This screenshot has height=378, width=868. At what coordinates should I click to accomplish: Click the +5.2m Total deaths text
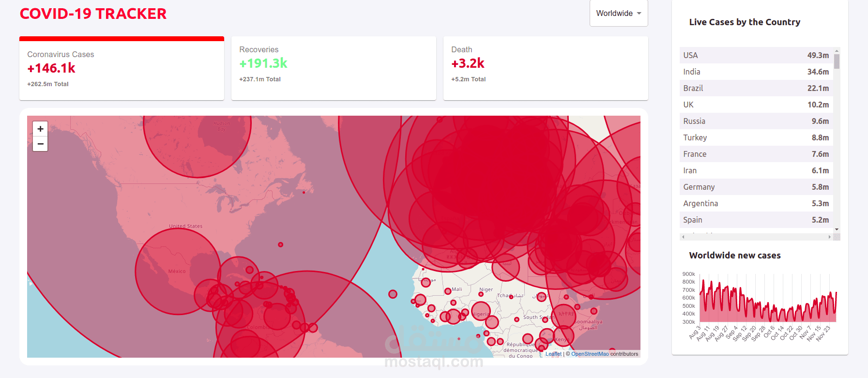tap(469, 79)
